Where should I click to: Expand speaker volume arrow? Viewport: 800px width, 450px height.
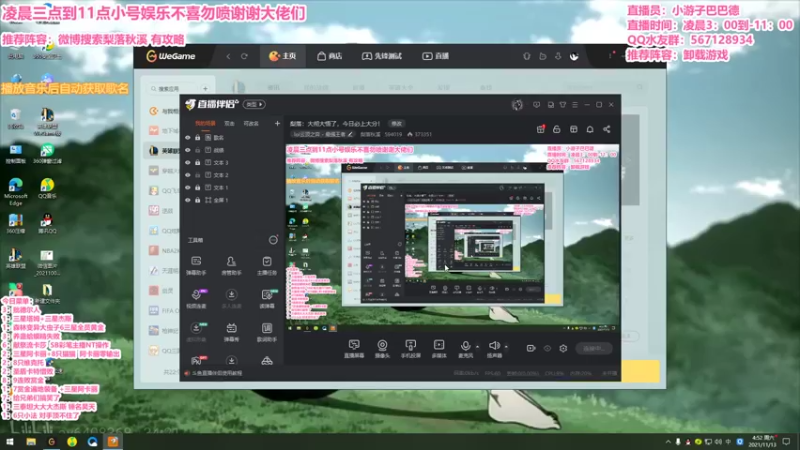coord(506,347)
